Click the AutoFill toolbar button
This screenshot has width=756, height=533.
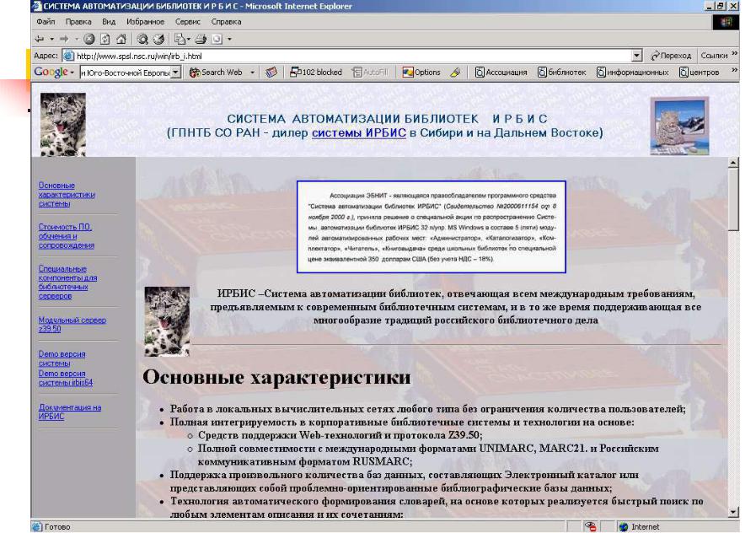(370, 73)
